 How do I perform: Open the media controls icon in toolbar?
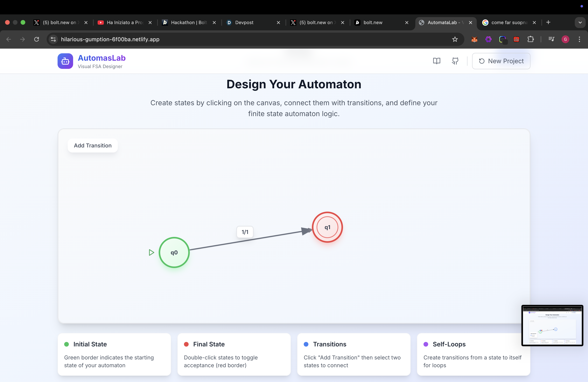[x=551, y=39]
